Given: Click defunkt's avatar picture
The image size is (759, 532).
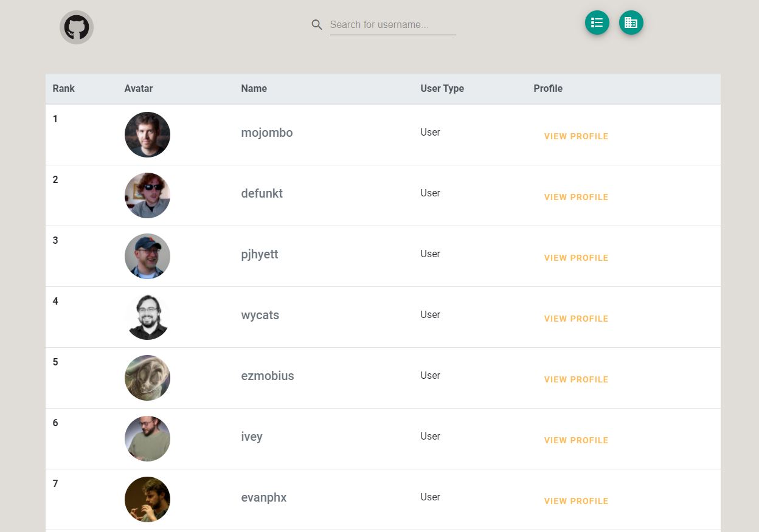Looking at the screenshot, I should click(x=147, y=195).
